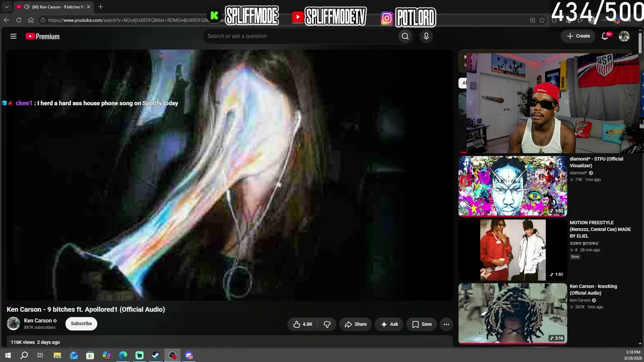644x362 pixels.
Task: Dislike the video with thumbs down
Action: coord(327,324)
